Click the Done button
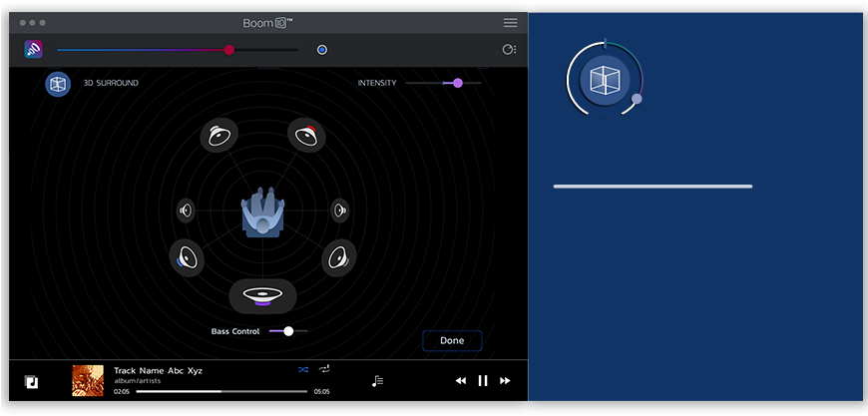This screenshot has height=416, width=868. [452, 341]
